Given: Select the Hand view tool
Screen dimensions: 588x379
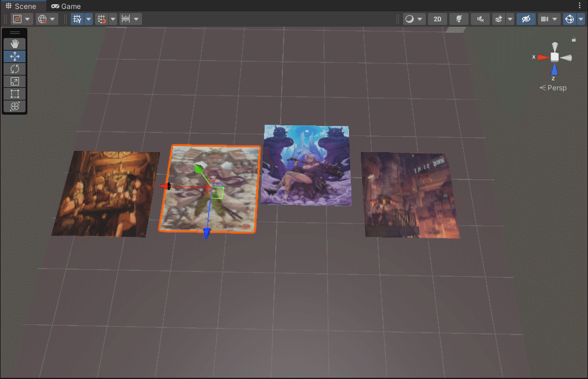Looking at the screenshot, I should pyautogui.click(x=15, y=44).
